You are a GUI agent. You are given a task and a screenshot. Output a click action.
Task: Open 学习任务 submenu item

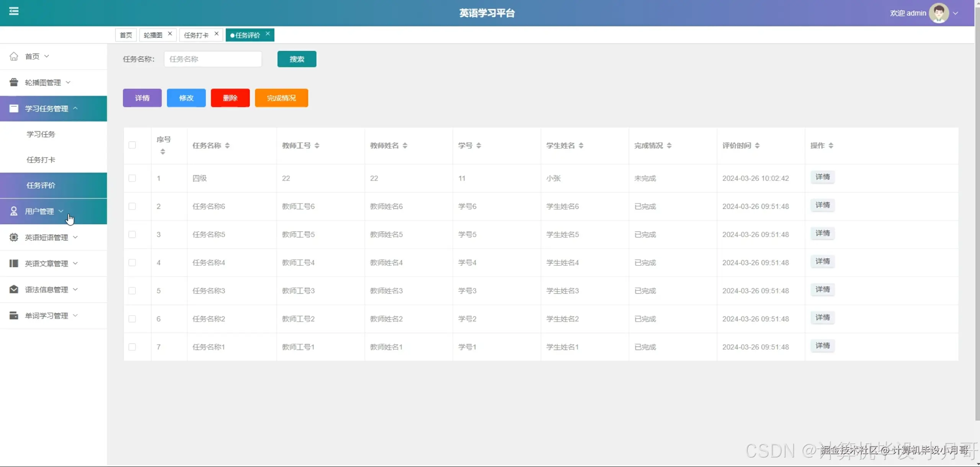click(41, 134)
